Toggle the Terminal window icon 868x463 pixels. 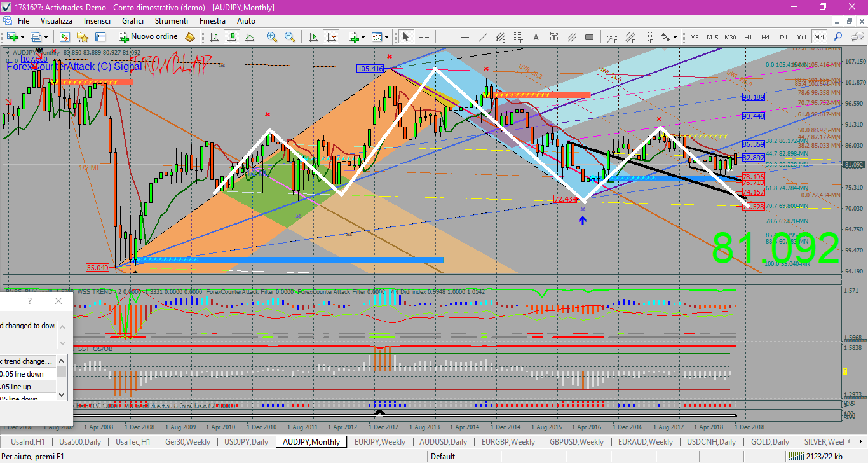pyautogui.click(x=100, y=37)
